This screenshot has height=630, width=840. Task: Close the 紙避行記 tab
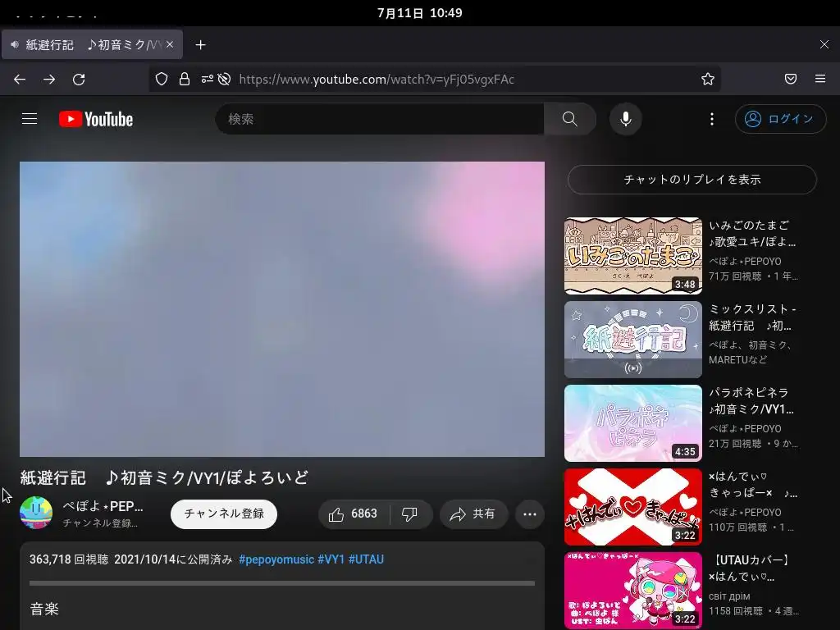click(170, 44)
